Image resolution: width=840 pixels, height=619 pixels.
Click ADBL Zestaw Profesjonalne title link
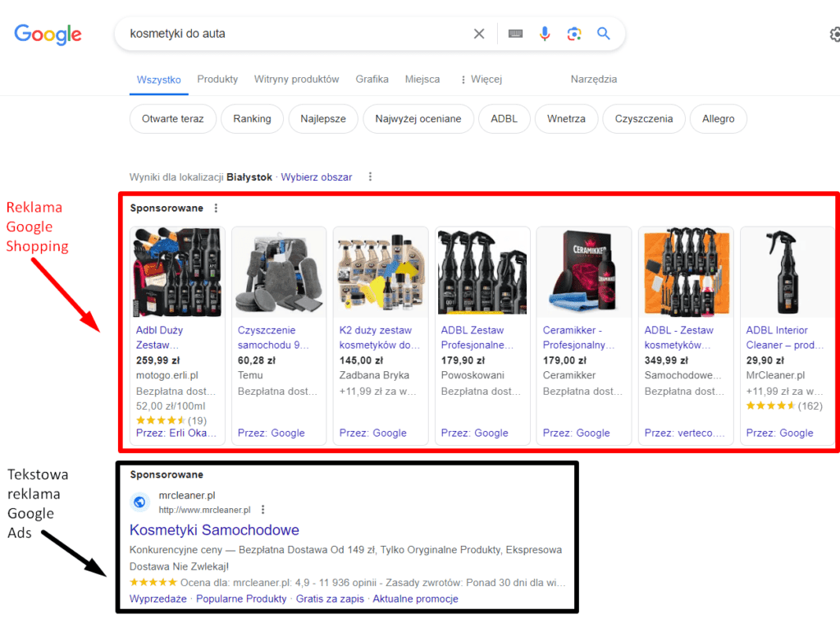(477, 337)
